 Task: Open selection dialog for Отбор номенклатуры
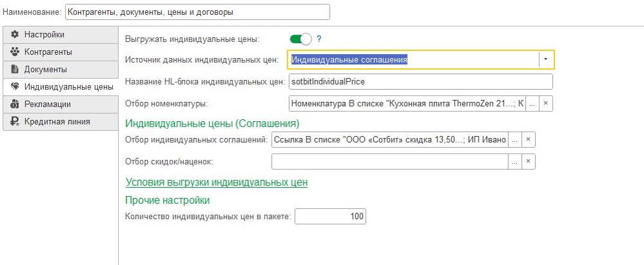tap(532, 104)
